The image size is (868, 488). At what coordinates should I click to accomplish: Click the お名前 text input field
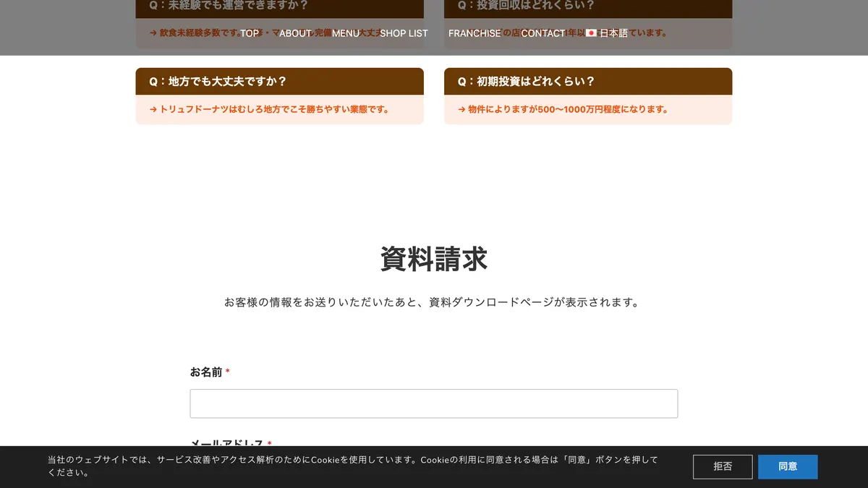click(434, 403)
